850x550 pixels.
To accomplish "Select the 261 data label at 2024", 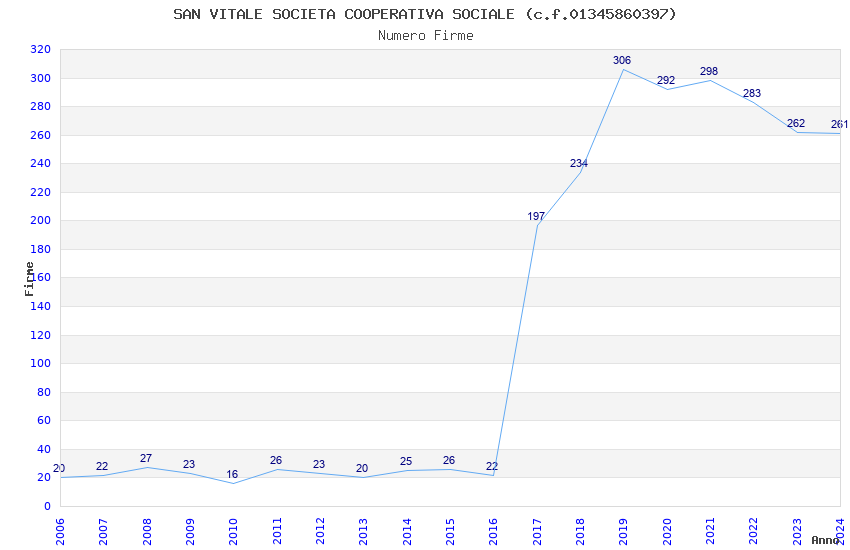I will pyautogui.click(x=839, y=124).
